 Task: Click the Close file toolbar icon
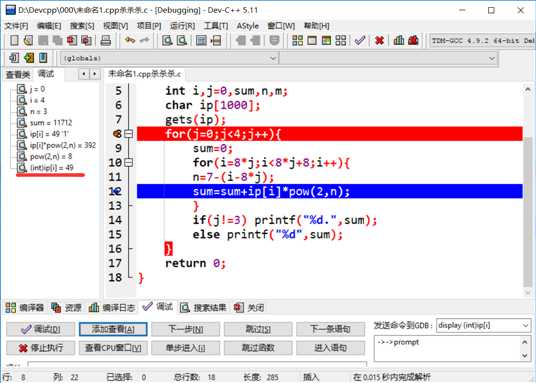coord(72,41)
